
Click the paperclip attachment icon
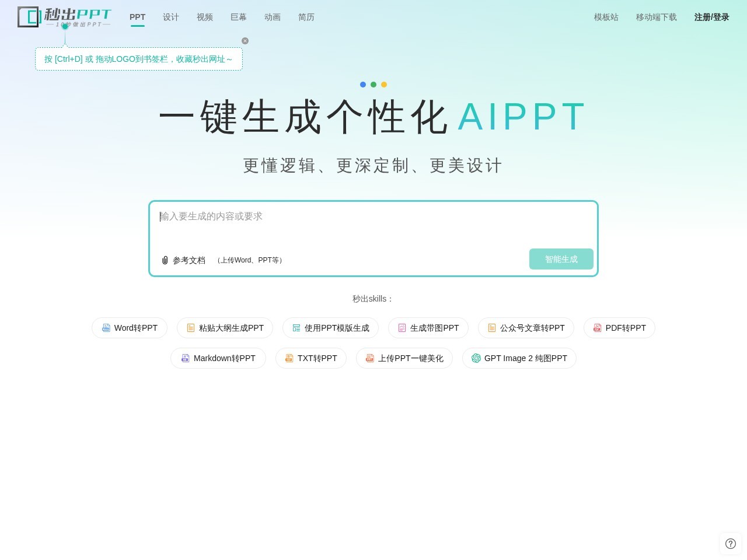coord(165,260)
